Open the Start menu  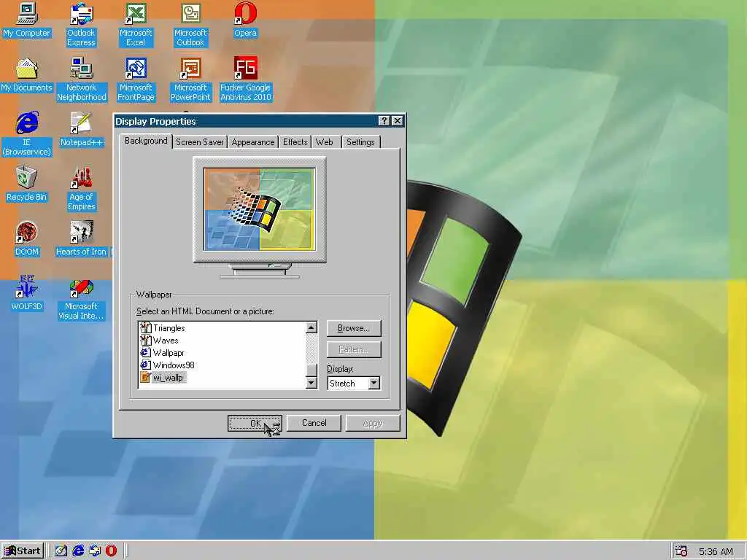[x=23, y=551]
